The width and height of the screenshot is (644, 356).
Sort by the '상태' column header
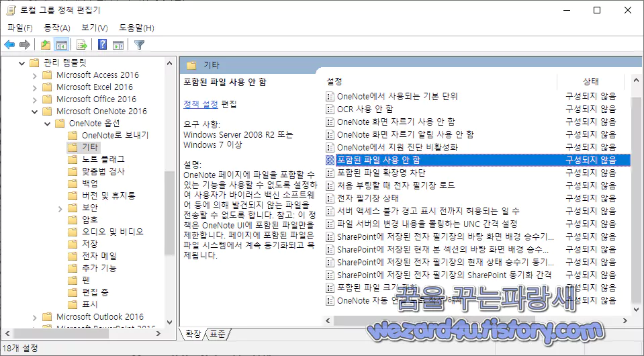point(590,81)
